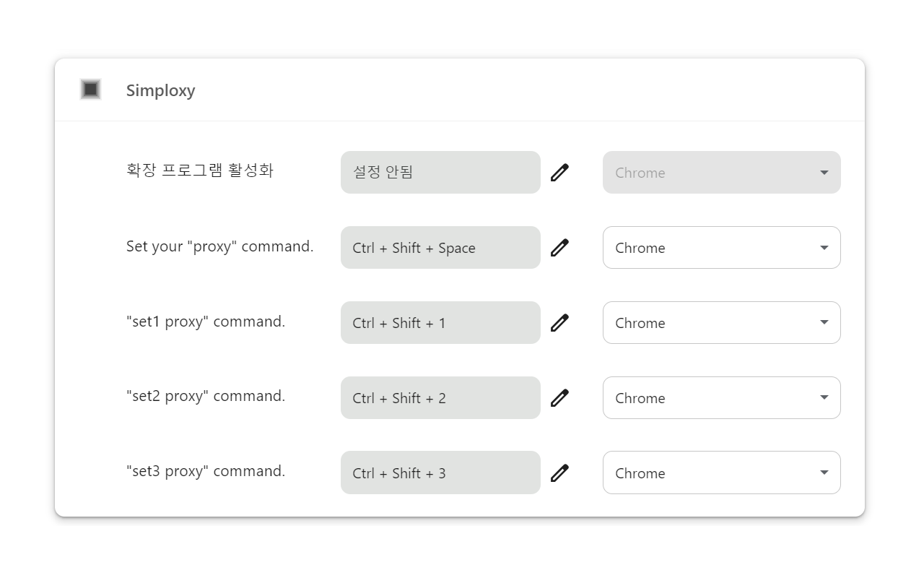Click the Simploxy title text
Screen dimensions: 924x578
coord(160,90)
